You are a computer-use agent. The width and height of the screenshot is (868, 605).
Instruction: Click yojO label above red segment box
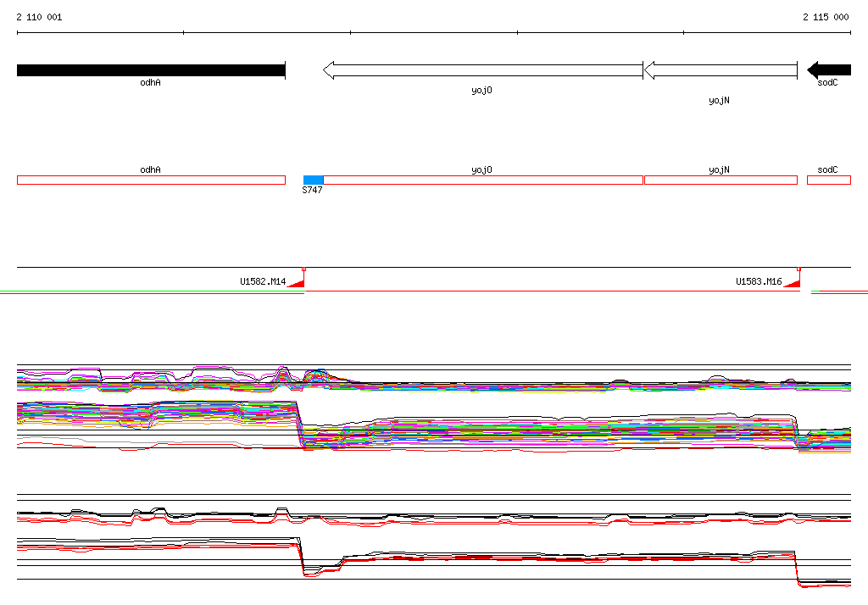(x=481, y=170)
